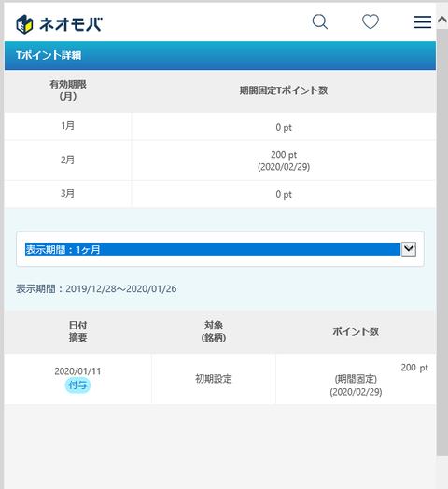Screen dimensions: 448x489
Task: Click the 日付 摘要 column header
Action: click(77, 331)
